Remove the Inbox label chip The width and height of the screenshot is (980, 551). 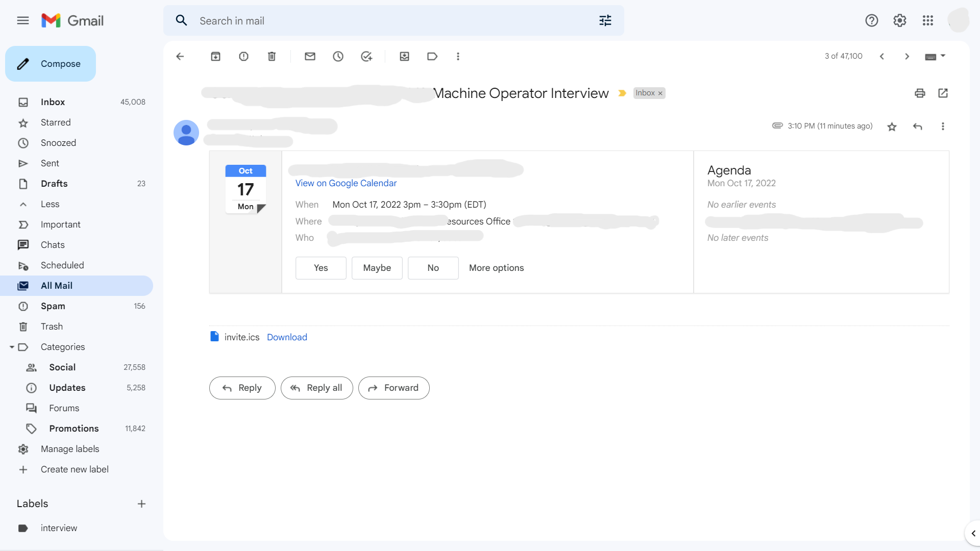coord(660,93)
